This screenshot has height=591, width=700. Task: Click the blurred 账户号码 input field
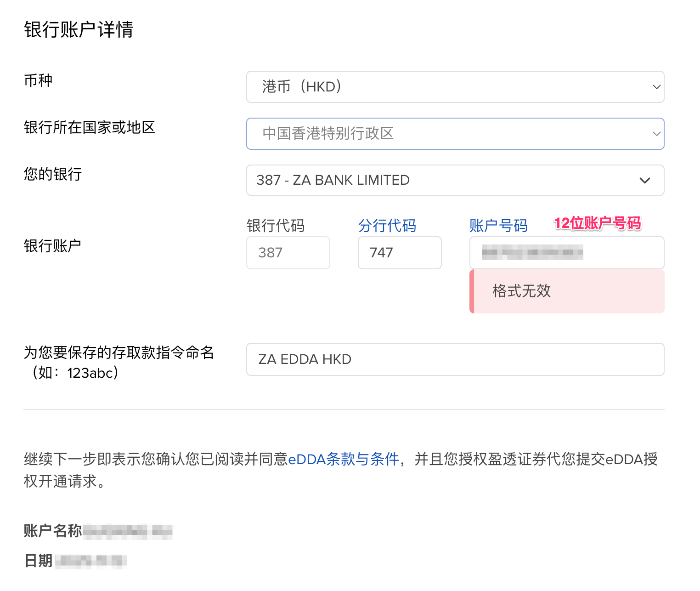(x=566, y=253)
